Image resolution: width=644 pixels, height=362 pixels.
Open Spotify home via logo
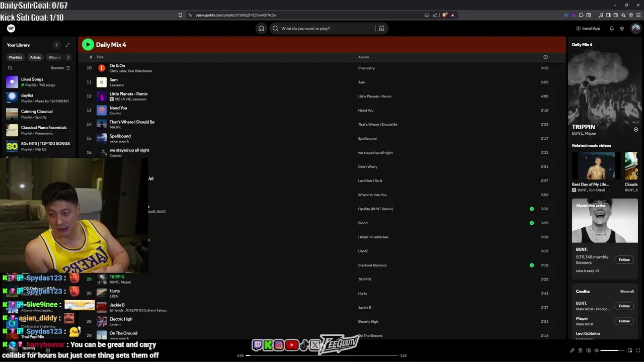(11, 29)
